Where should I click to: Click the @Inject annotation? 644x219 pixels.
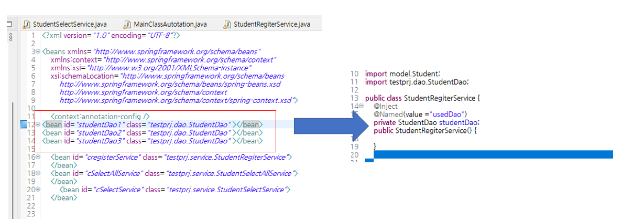click(385, 106)
